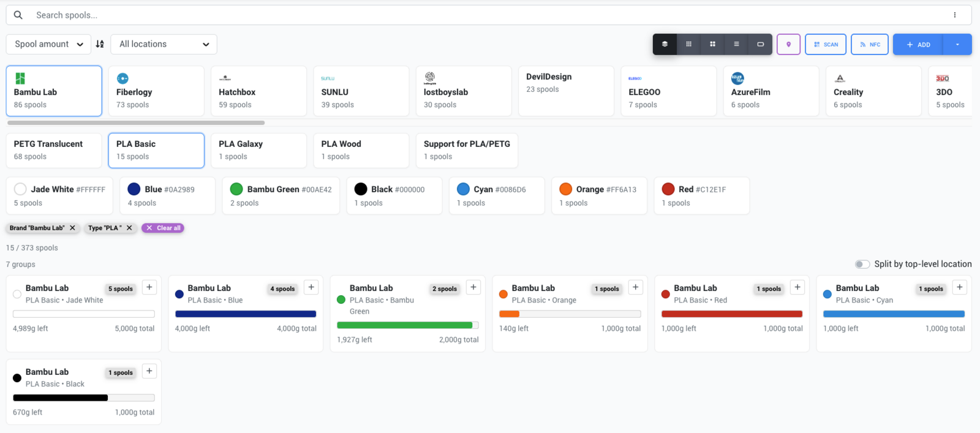Image resolution: width=980 pixels, height=433 pixels.
Task: Click the AzureFilm brand logo
Action: [x=737, y=78]
